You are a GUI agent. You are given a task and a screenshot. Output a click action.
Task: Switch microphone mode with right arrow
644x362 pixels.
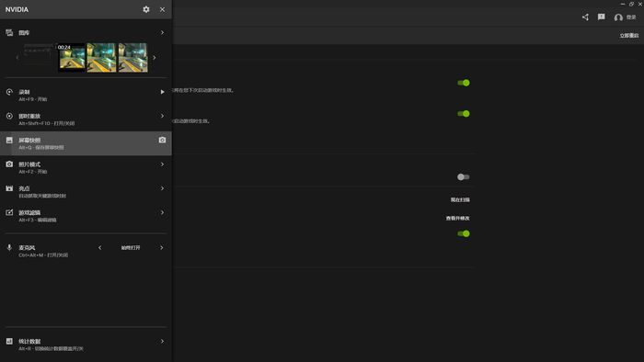(x=161, y=248)
